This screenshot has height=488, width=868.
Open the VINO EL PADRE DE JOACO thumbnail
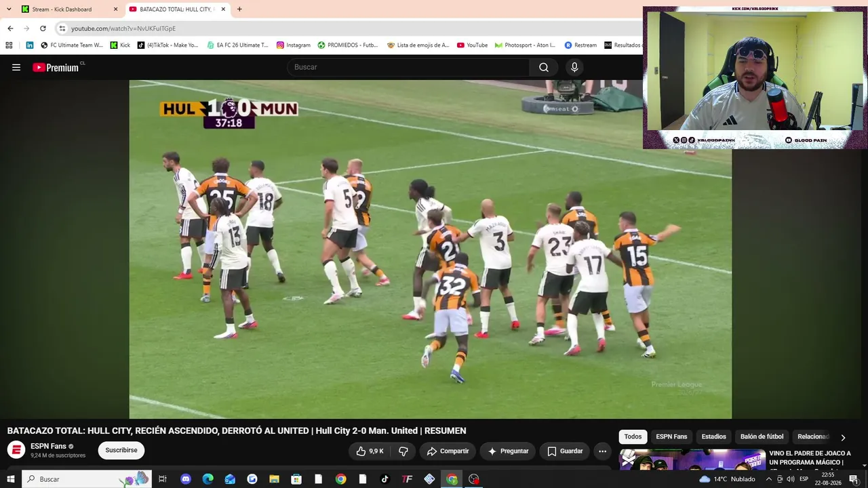click(692, 459)
